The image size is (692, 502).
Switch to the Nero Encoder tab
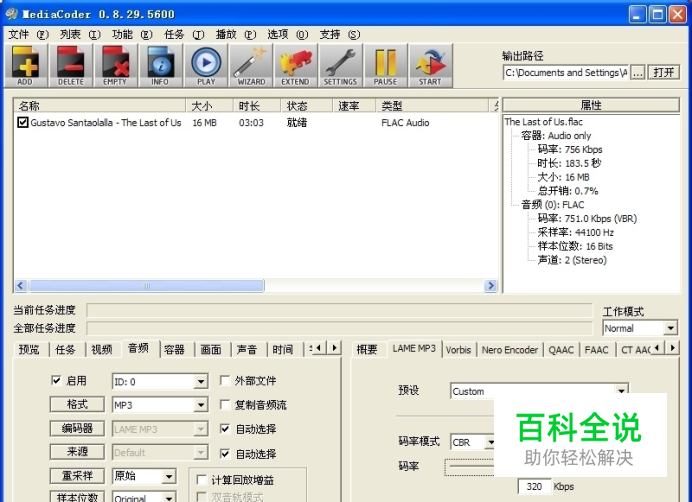tap(510, 350)
